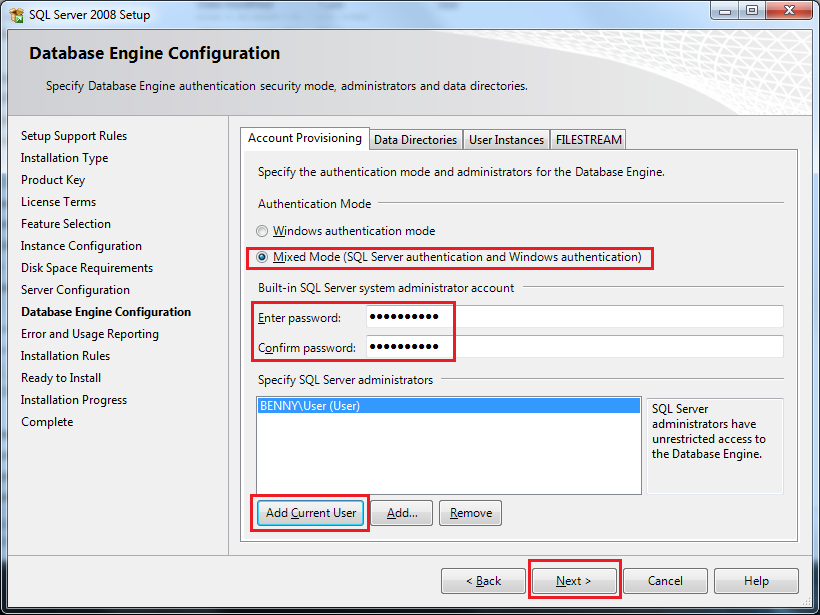Click the SQL Server administrators description text
The image size is (820, 615).
(x=709, y=431)
